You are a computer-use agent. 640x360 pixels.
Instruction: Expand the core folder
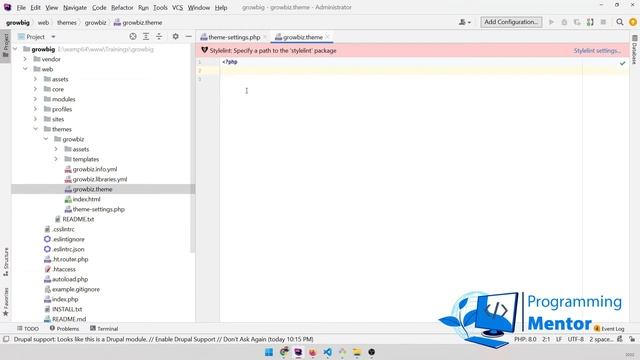pos(36,89)
